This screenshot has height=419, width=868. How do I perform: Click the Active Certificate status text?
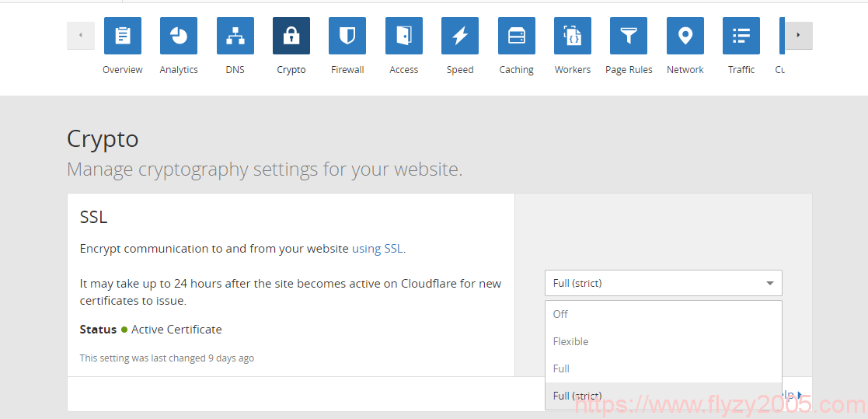coord(176,330)
